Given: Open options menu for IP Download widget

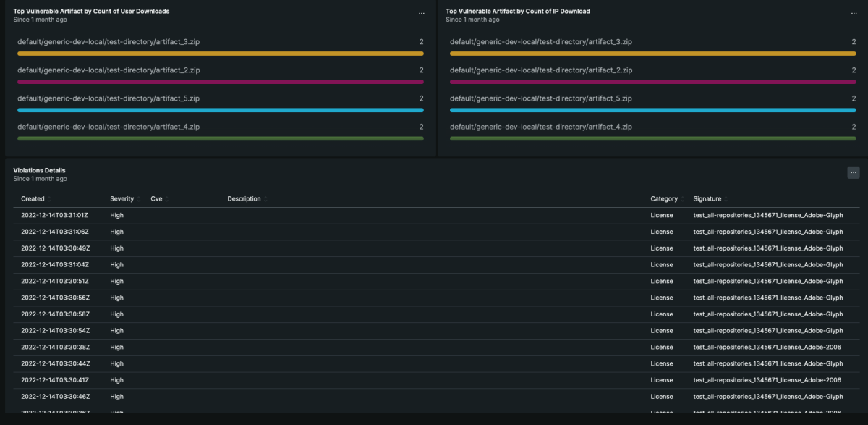Looking at the screenshot, I should [854, 14].
